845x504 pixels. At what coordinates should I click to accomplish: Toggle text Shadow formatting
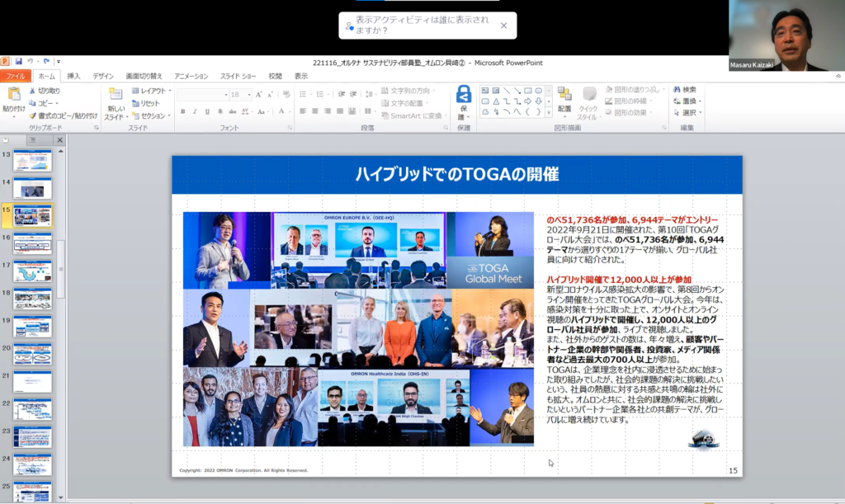(x=220, y=112)
